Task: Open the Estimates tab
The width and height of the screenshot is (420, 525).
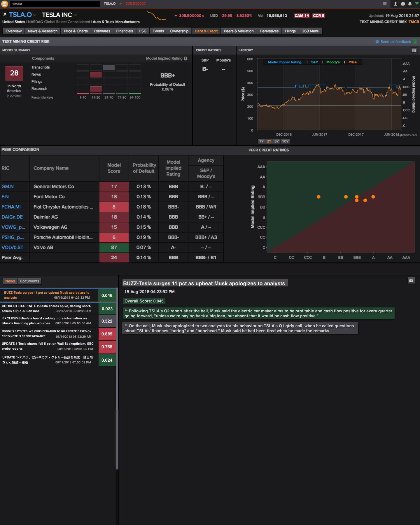Action: point(102,31)
